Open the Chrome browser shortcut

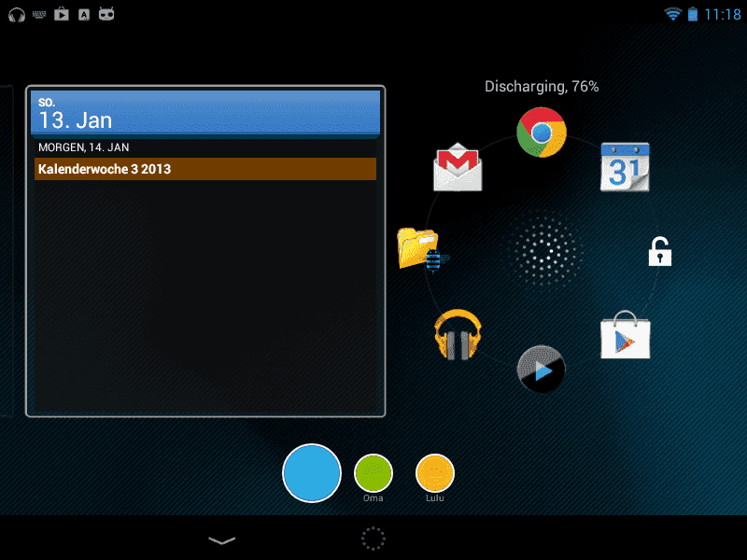542,133
